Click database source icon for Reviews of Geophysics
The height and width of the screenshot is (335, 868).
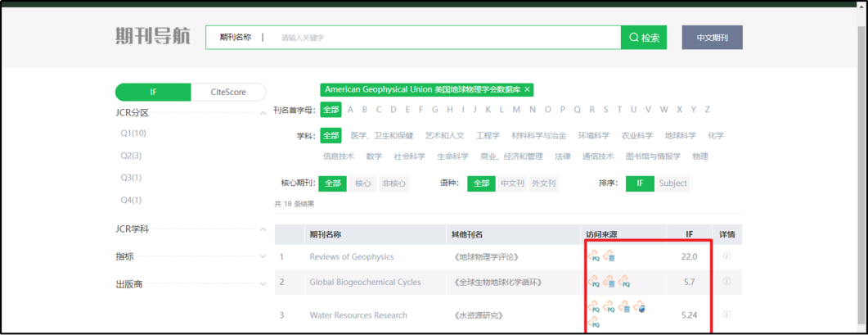[x=609, y=256]
